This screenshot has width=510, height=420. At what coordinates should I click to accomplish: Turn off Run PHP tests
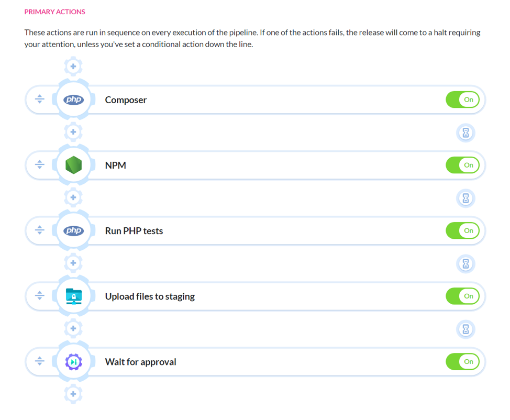pos(462,230)
